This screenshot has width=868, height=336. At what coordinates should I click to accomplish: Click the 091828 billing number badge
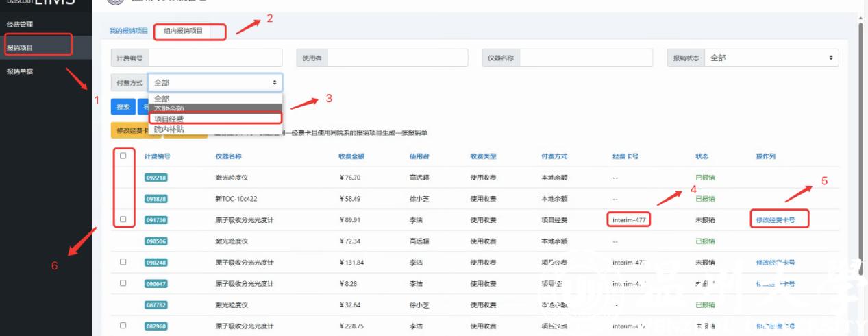pos(156,199)
